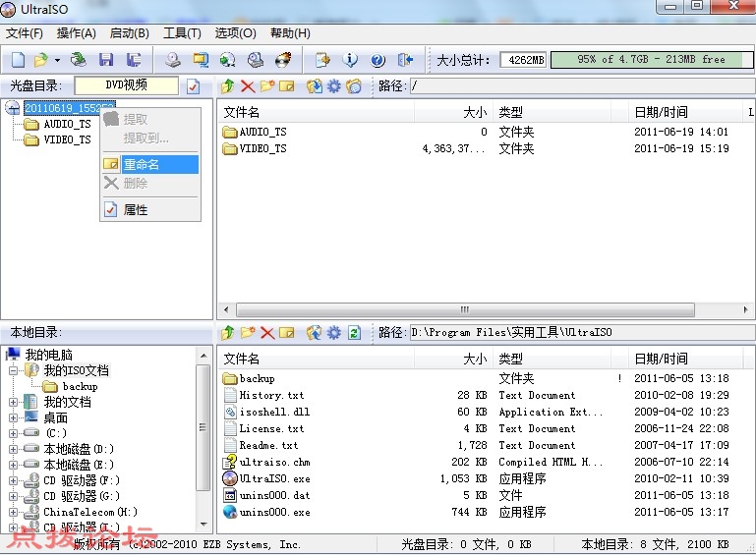The width and height of the screenshot is (756, 555).
Task: Click the Open CD/DVD toolbar icon
Action: 78,60
